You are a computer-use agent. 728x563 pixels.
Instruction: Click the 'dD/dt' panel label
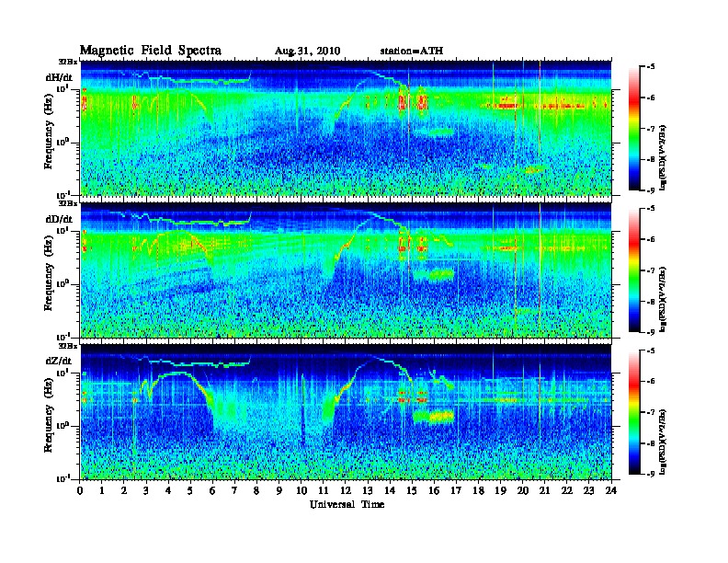tap(59, 219)
